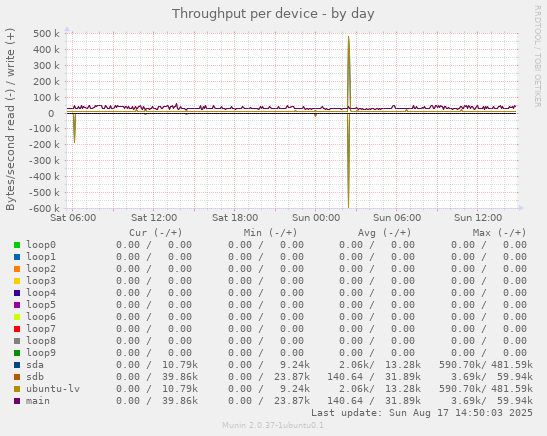Select the 'loop8' legend label
The image size is (547, 436).
click(x=41, y=341)
